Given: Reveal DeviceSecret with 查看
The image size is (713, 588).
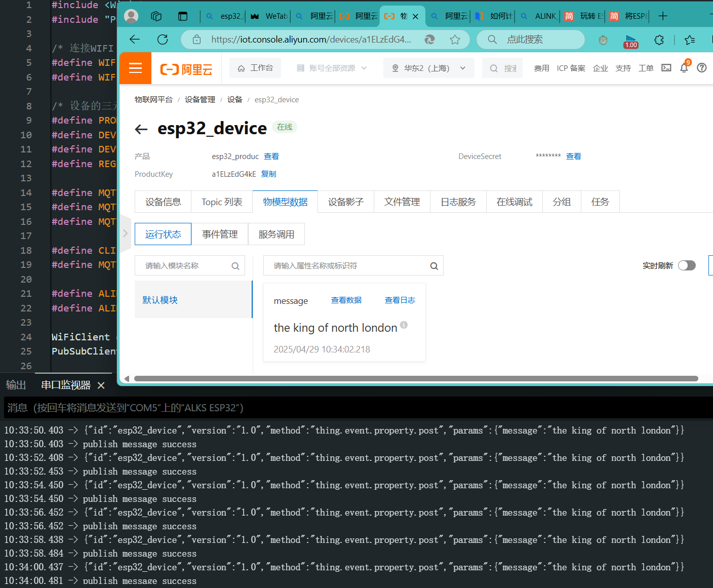Looking at the screenshot, I should click(x=574, y=156).
